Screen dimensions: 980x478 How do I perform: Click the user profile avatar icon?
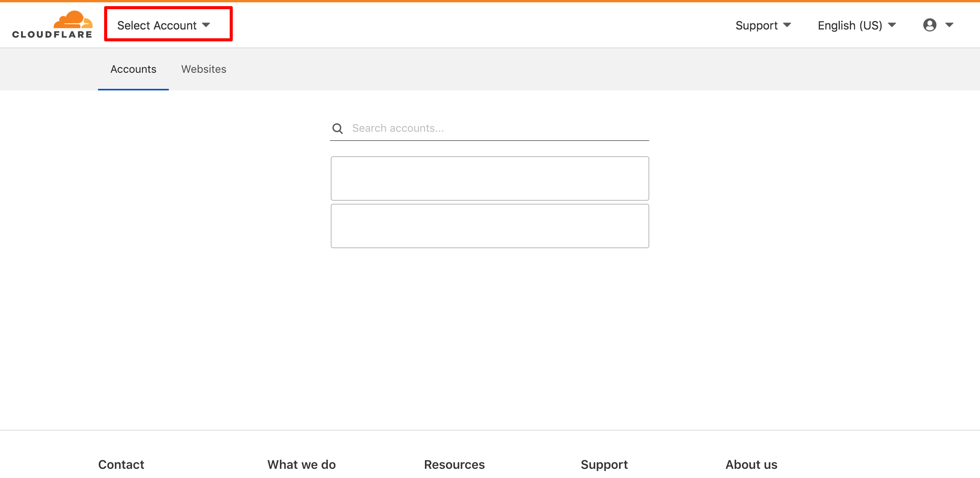pos(929,25)
